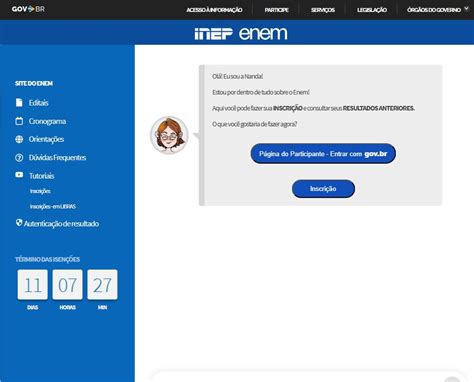Open the Autenticação de resultado link text

coord(61,224)
